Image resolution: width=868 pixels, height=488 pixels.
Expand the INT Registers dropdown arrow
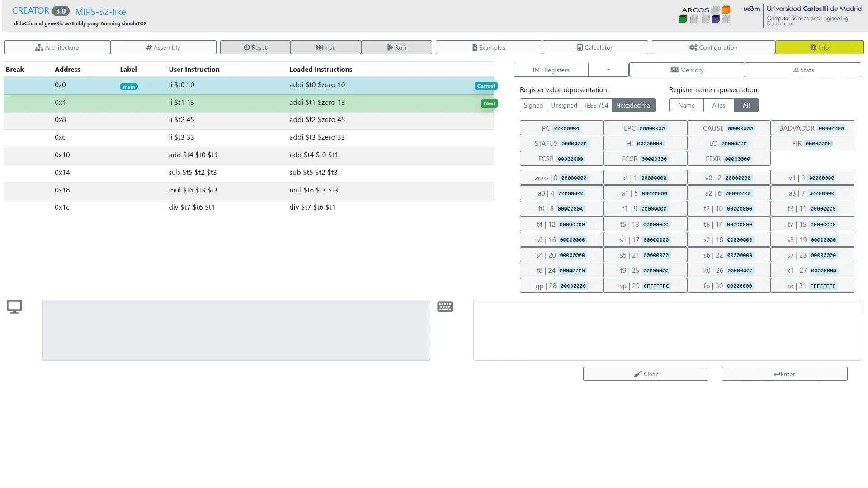609,70
